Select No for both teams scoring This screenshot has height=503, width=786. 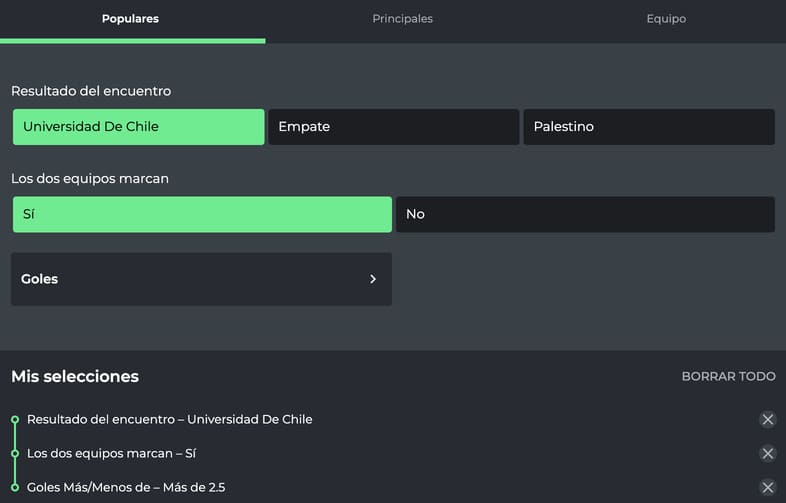tap(585, 214)
